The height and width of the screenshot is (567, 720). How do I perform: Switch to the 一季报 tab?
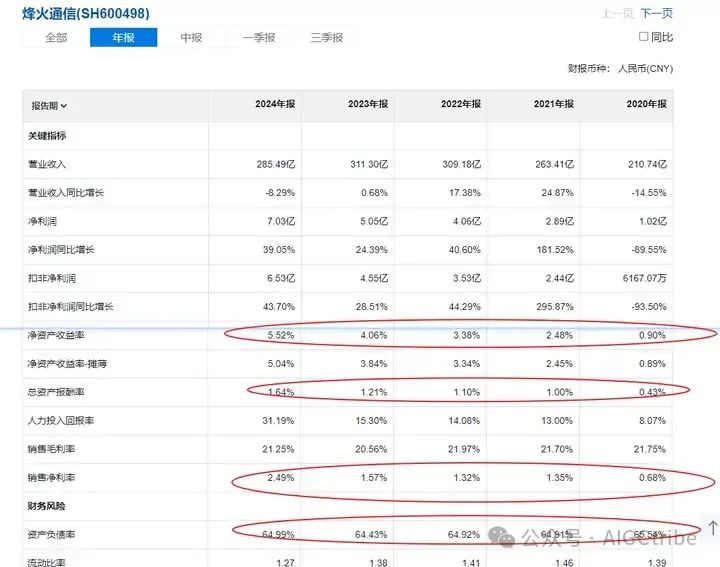[x=259, y=38]
